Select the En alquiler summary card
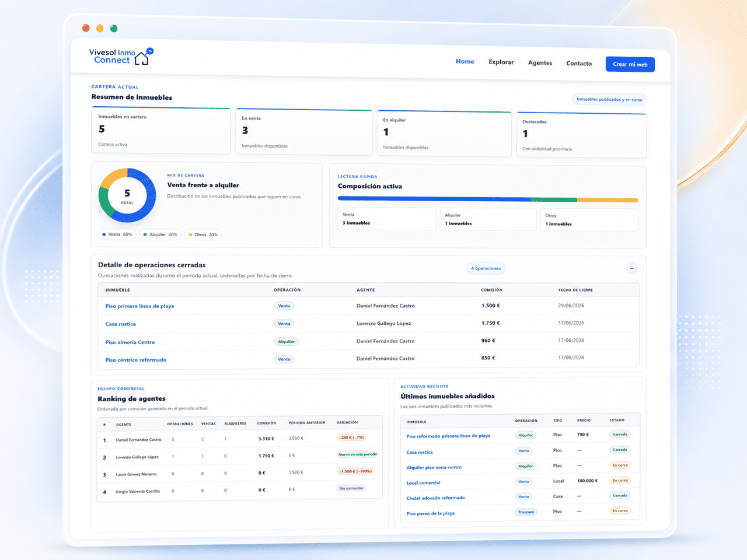 444,134
